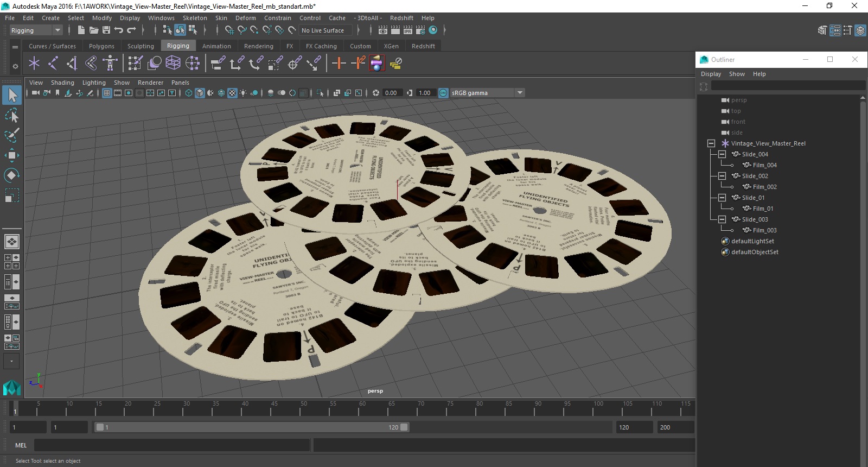Toggle resolution gate in viewport

tap(129, 93)
